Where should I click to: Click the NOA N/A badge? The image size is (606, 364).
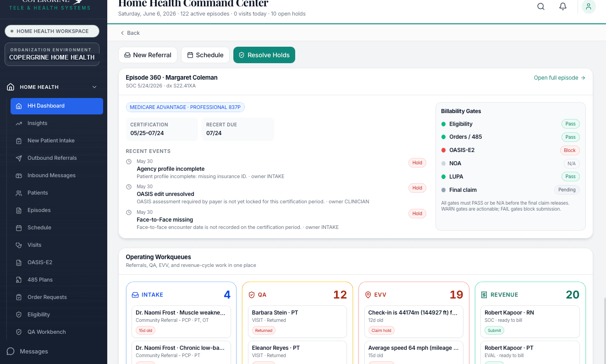coord(572,163)
